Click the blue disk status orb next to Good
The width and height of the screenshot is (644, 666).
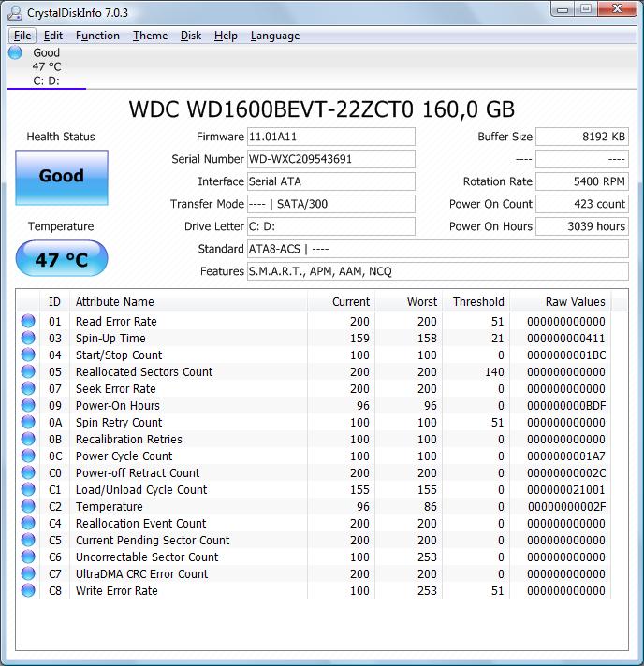point(15,52)
